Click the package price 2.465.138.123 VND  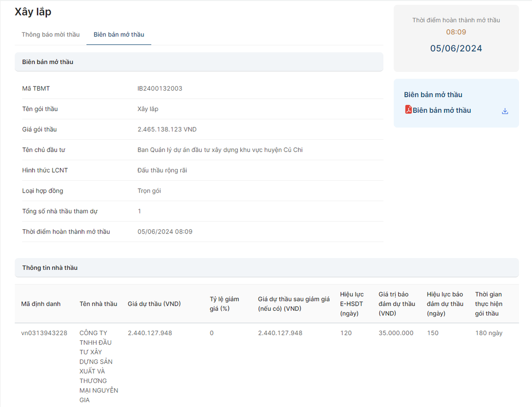(x=167, y=129)
